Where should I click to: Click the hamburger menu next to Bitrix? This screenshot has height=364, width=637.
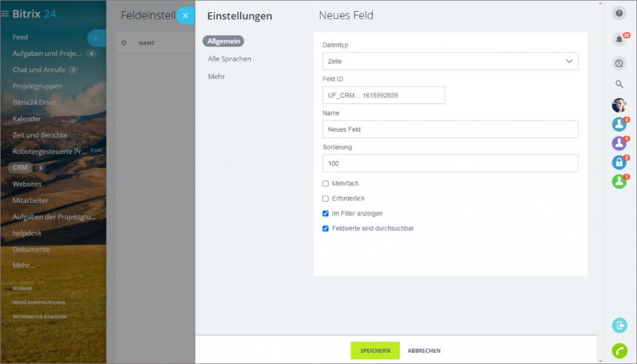click(5, 14)
